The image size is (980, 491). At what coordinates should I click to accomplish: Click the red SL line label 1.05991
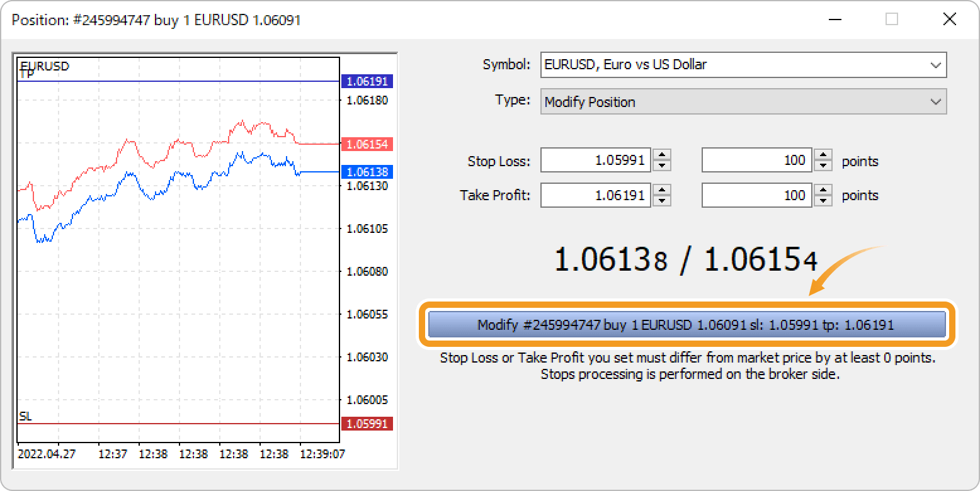[367, 424]
